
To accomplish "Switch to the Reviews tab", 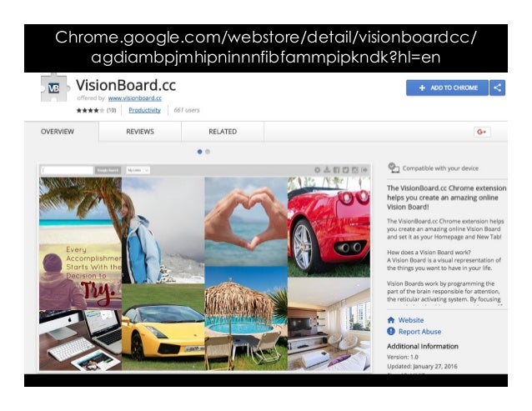I will pyautogui.click(x=140, y=132).
